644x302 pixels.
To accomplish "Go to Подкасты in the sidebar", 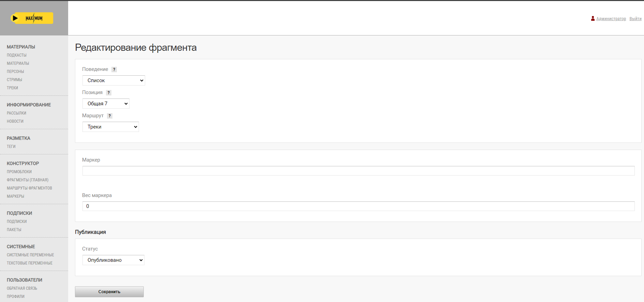I will [x=17, y=55].
